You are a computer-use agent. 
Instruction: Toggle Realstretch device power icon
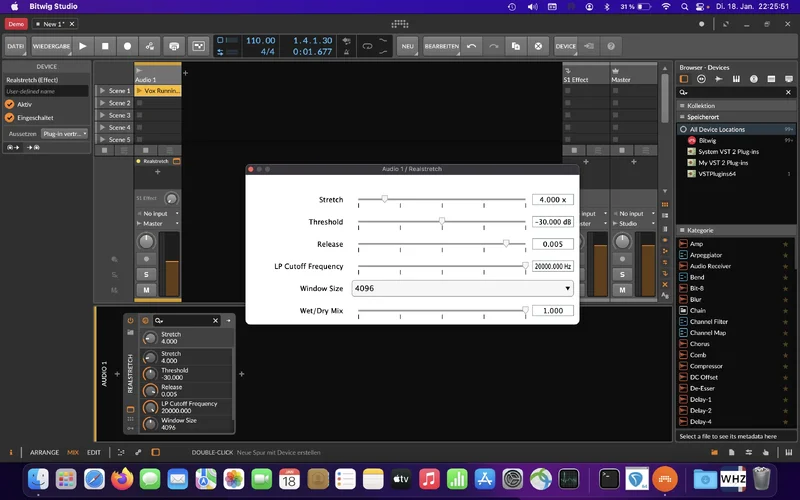pyautogui.click(x=131, y=320)
